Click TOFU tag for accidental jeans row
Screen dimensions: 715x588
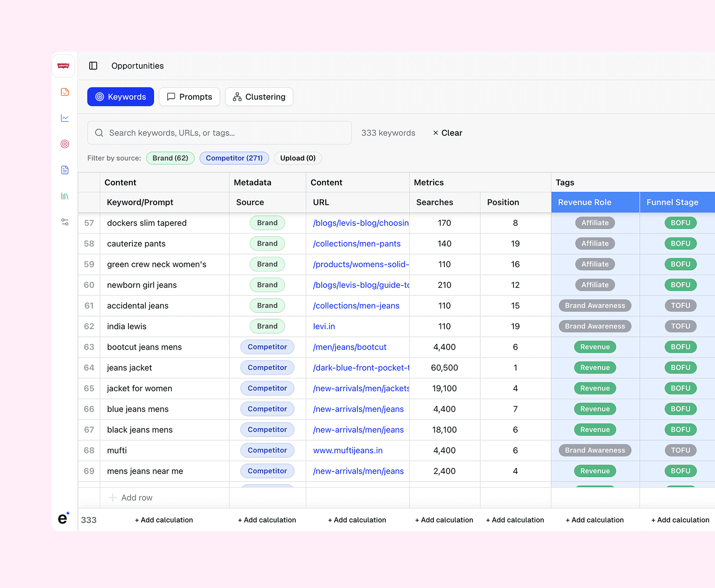(x=681, y=305)
